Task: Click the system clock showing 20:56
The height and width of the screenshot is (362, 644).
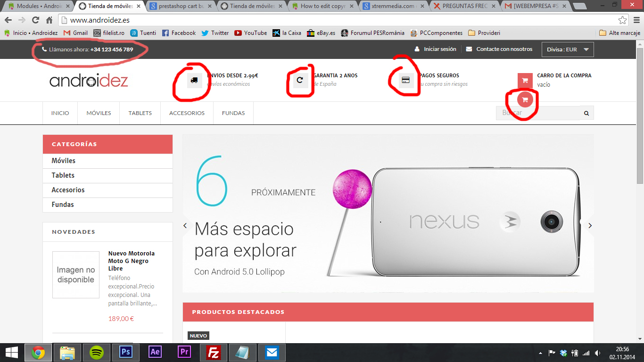Action: tap(622, 349)
